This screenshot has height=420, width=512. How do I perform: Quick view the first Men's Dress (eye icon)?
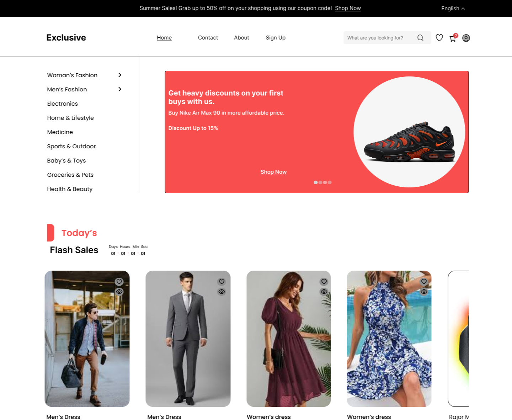tap(119, 292)
